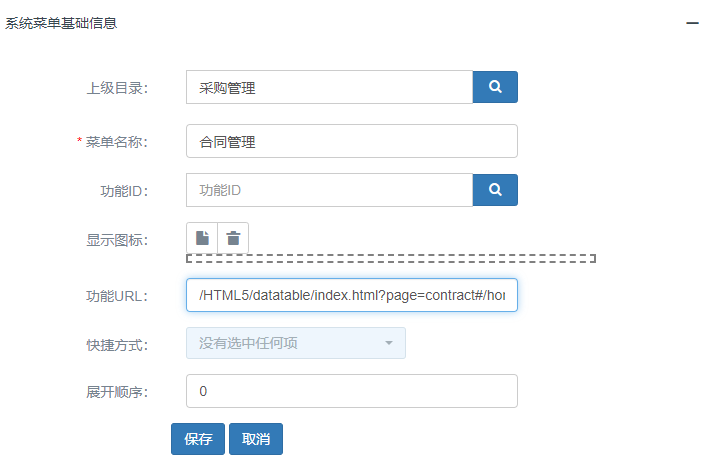Click the 功能URL label text
Image resolution: width=710 pixels, height=475 pixels.
pyautogui.click(x=117, y=296)
